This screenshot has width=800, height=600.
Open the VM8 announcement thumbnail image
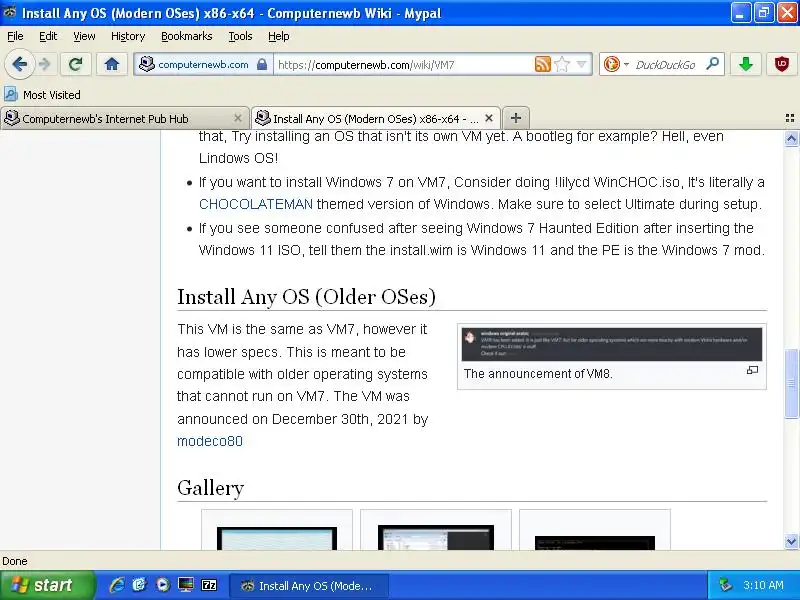click(x=612, y=344)
